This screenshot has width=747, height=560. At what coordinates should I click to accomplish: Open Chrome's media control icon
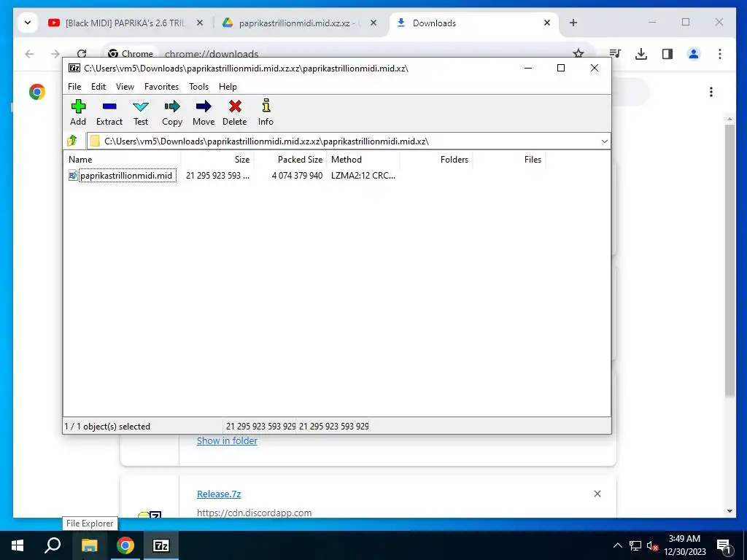tap(615, 54)
